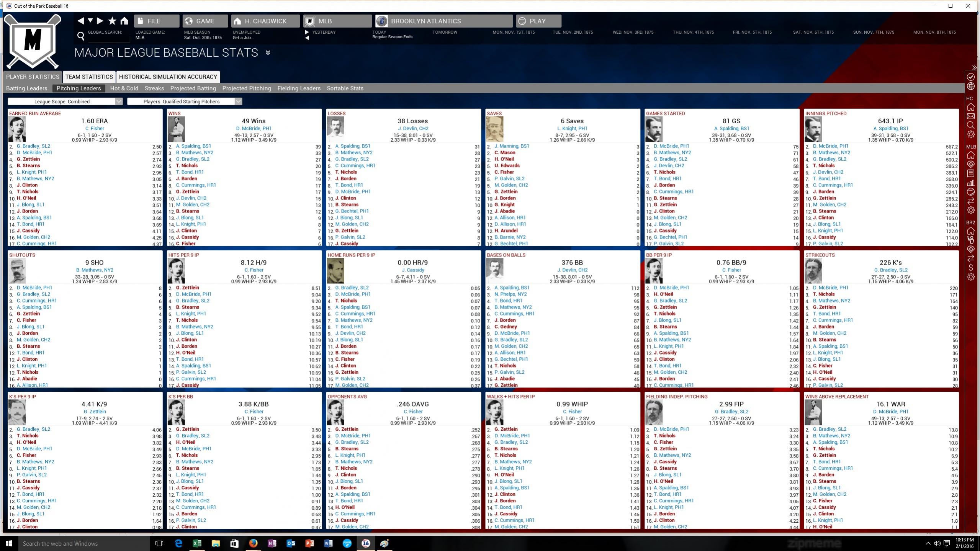
Task: Click the envelope mail icon in sidebar
Action: coord(971,116)
